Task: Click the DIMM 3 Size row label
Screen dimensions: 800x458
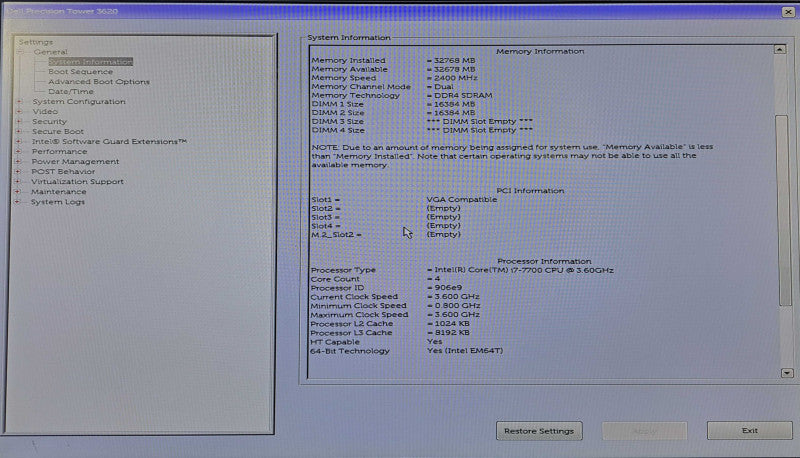Action: tap(338, 121)
